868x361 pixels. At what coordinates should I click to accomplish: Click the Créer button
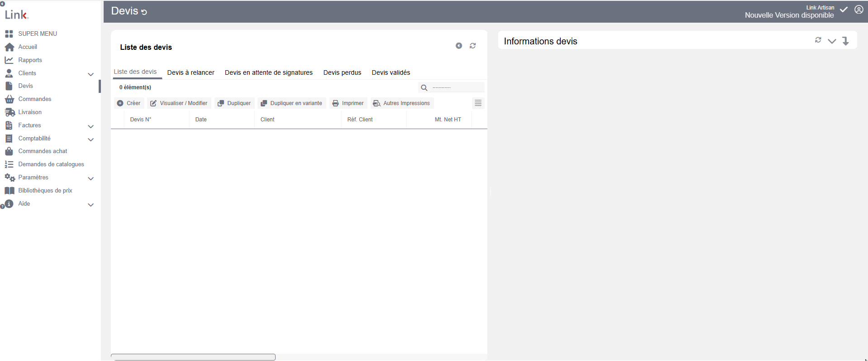[x=129, y=103]
